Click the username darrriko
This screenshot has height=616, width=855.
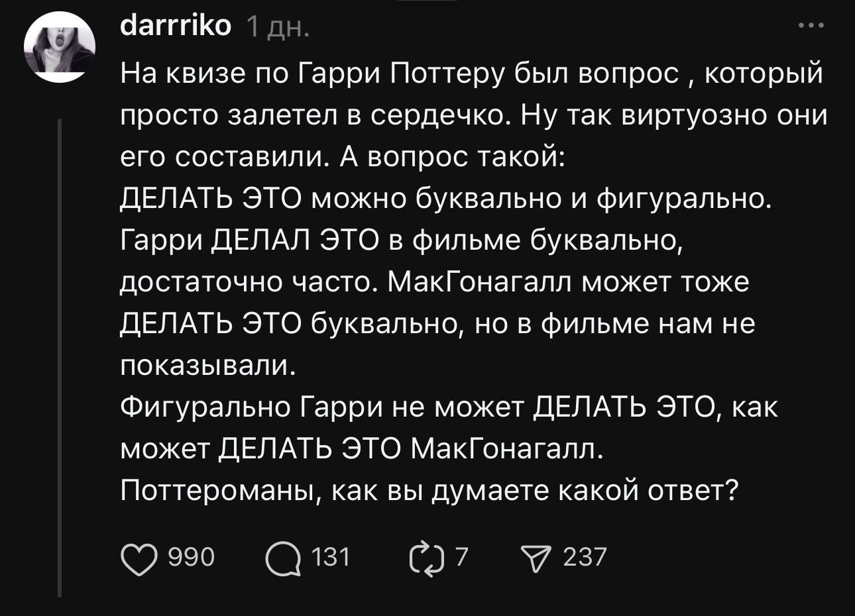[176, 26]
